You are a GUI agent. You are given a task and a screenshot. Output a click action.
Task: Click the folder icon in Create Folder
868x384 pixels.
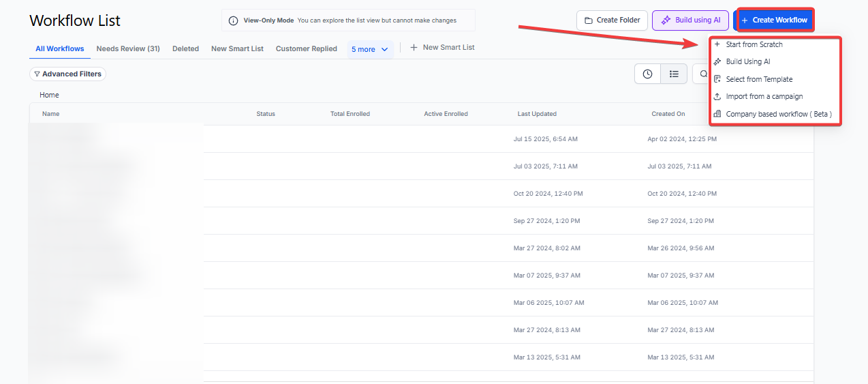pos(589,20)
